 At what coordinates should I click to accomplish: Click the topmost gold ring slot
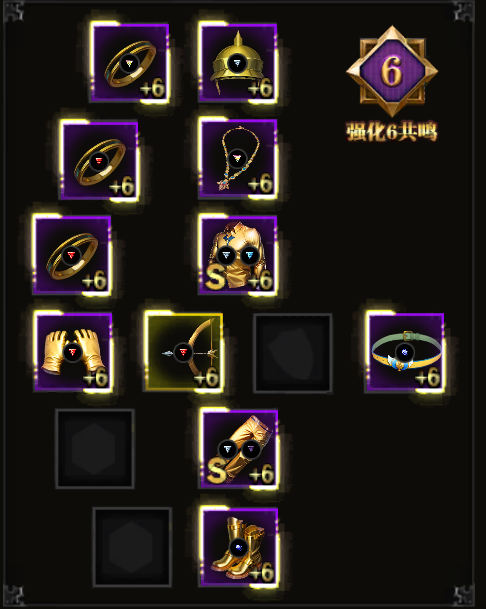[x=129, y=63]
